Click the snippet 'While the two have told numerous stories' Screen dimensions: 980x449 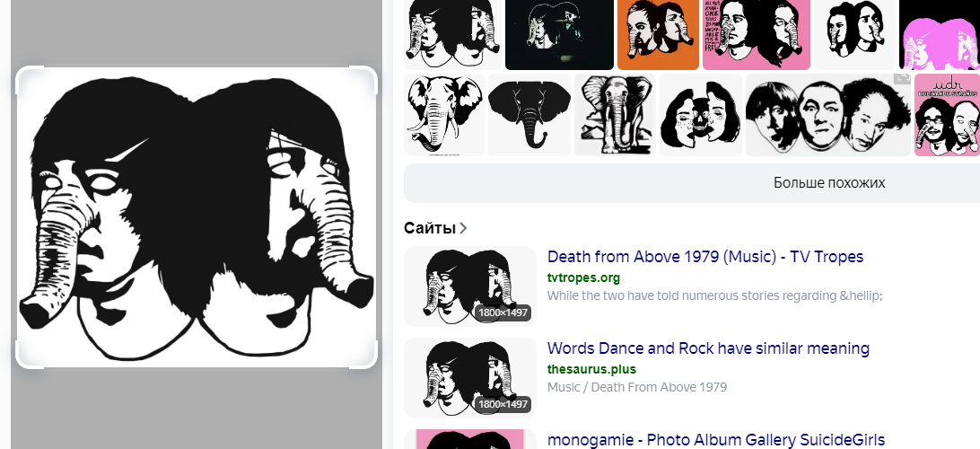click(x=714, y=295)
